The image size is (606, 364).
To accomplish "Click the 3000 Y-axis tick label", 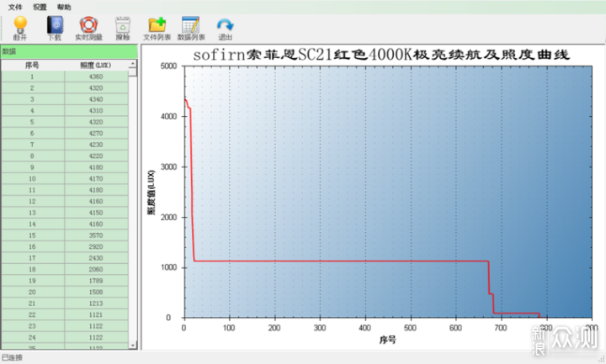I will [x=168, y=166].
